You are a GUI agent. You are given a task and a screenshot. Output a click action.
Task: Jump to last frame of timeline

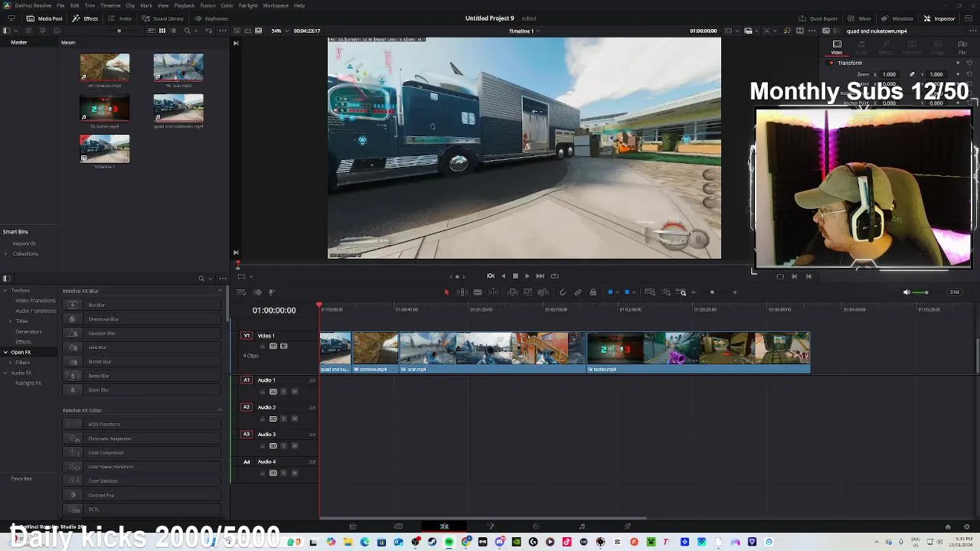coord(540,276)
